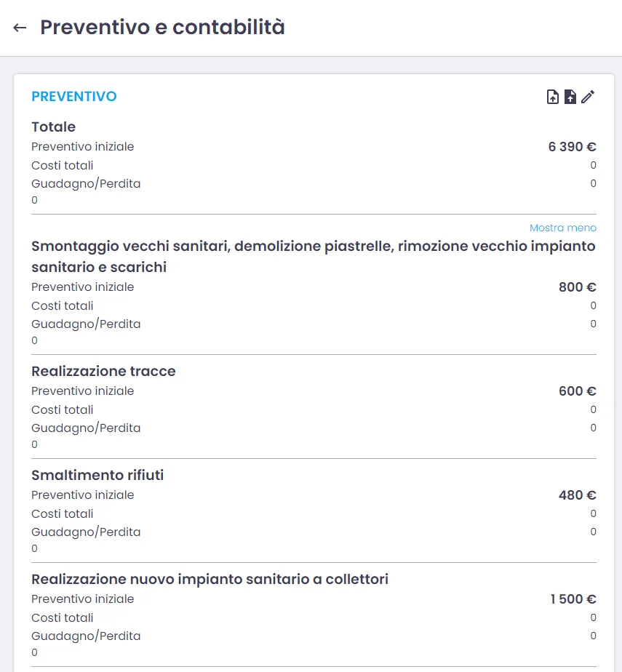
Task: Open the Smaltimento rifiuti item
Action: coord(97,475)
